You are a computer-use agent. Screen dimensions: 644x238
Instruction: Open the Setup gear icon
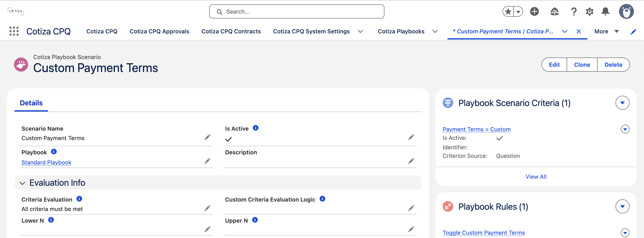point(589,11)
